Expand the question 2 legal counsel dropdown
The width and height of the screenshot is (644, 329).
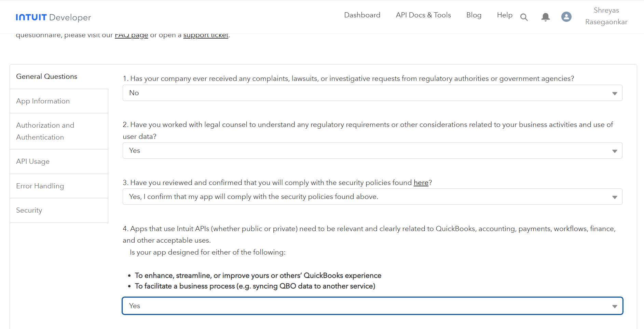(372, 151)
